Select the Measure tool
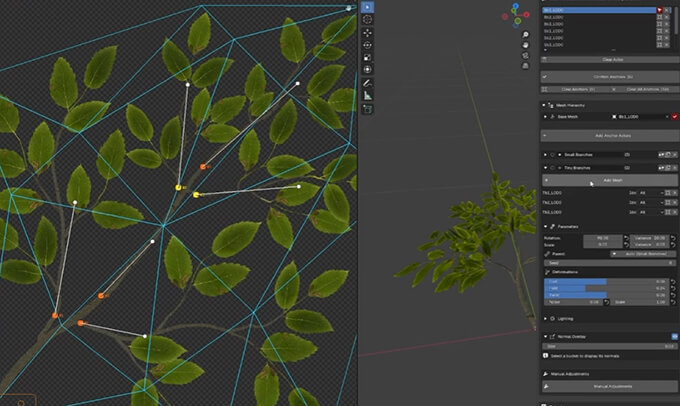The height and width of the screenshot is (406, 680). 367,95
